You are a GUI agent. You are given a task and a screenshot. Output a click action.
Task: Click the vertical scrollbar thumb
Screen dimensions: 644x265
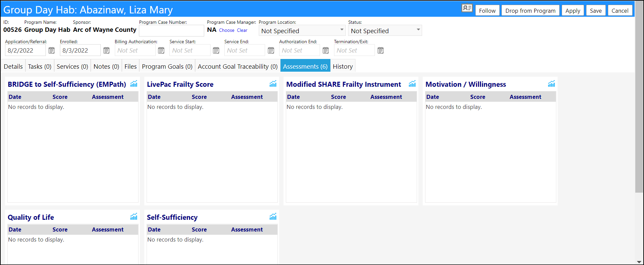(639, 96)
